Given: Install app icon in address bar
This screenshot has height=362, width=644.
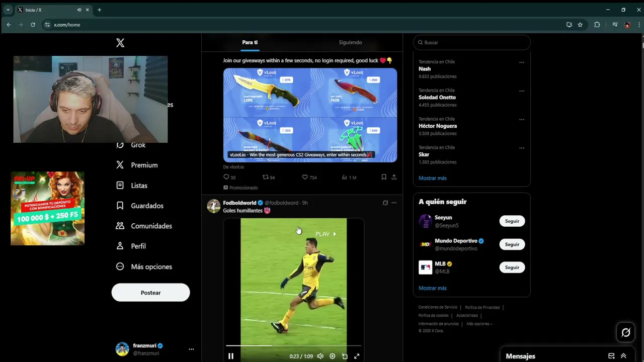Looking at the screenshot, I should (569, 25).
